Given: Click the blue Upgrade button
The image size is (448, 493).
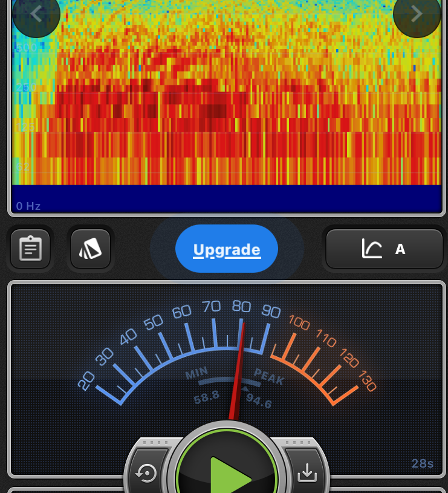Looking at the screenshot, I should (227, 249).
